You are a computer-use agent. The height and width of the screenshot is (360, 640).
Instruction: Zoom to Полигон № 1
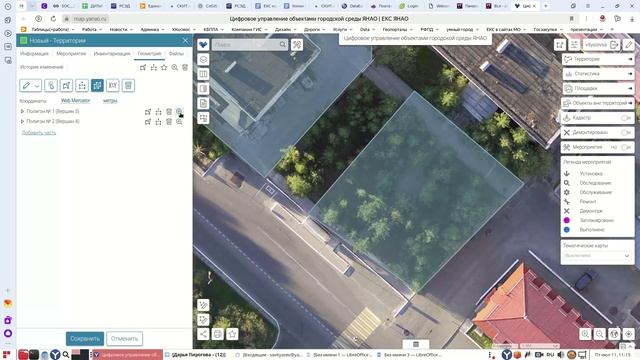tap(179, 111)
